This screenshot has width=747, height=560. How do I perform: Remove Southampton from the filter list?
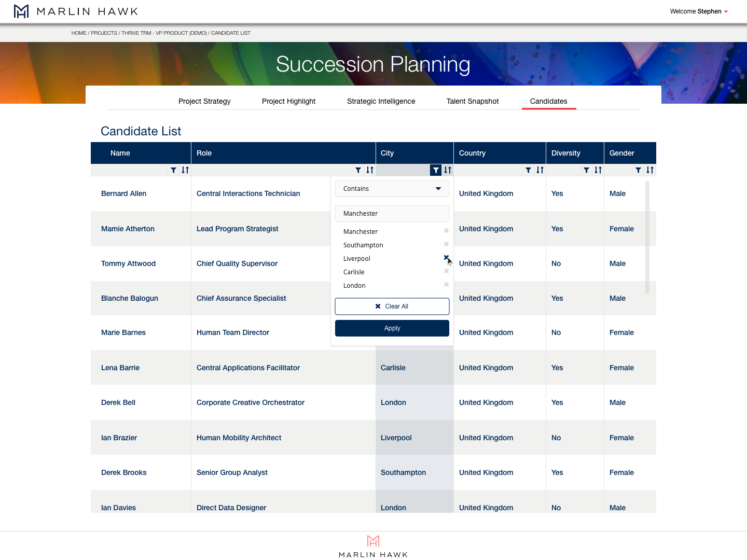446,244
